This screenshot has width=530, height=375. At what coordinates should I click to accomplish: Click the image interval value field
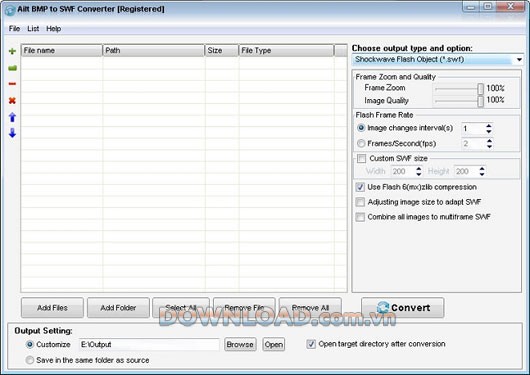click(x=473, y=128)
